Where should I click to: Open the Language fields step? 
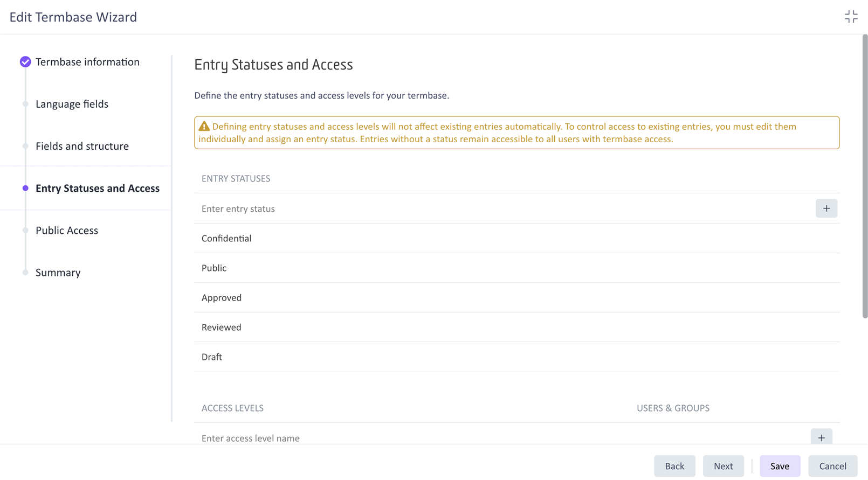click(x=72, y=104)
